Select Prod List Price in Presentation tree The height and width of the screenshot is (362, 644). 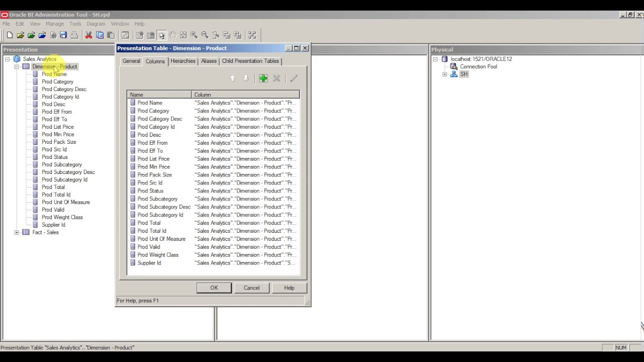[57, 127]
